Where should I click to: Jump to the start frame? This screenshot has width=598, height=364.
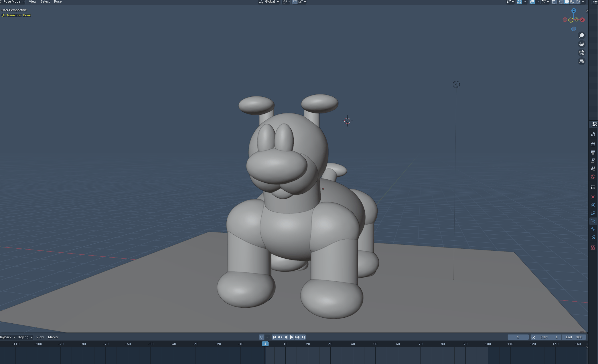pos(274,337)
